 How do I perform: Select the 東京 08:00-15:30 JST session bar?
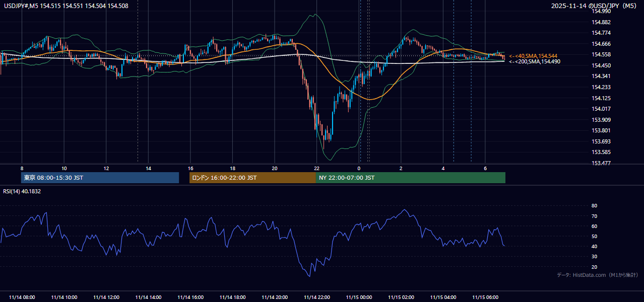(100, 178)
